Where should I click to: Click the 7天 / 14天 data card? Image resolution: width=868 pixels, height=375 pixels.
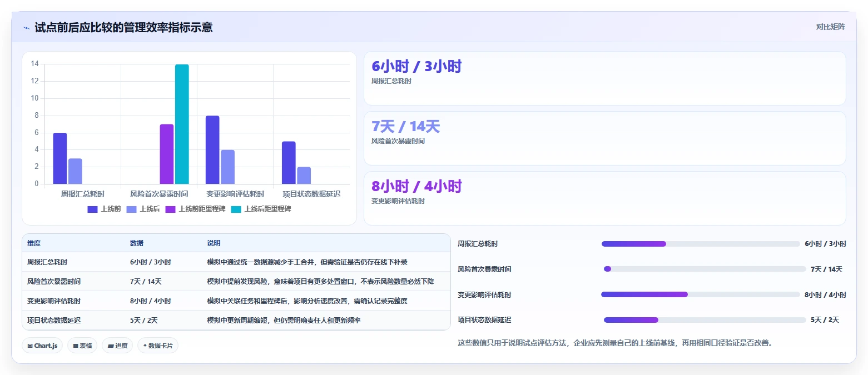coord(604,138)
